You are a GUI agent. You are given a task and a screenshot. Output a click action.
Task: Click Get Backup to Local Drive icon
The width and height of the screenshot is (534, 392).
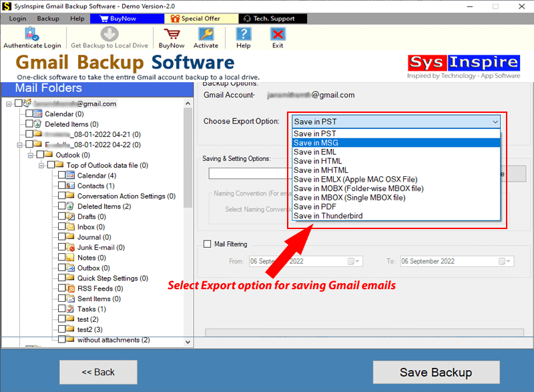(x=109, y=33)
